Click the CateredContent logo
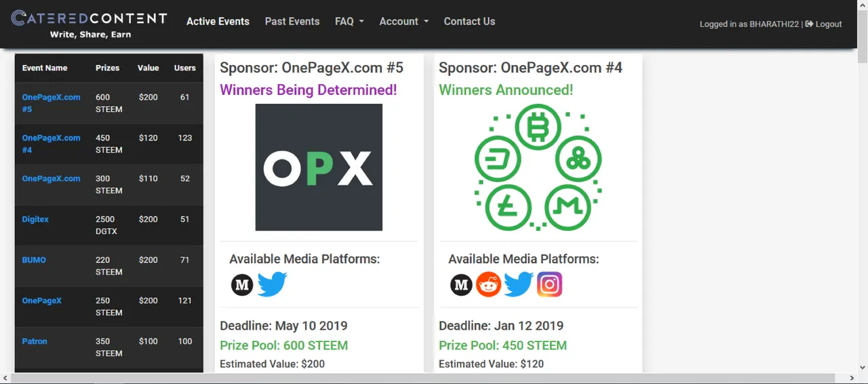The width and height of the screenshot is (868, 384). [x=89, y=24]
